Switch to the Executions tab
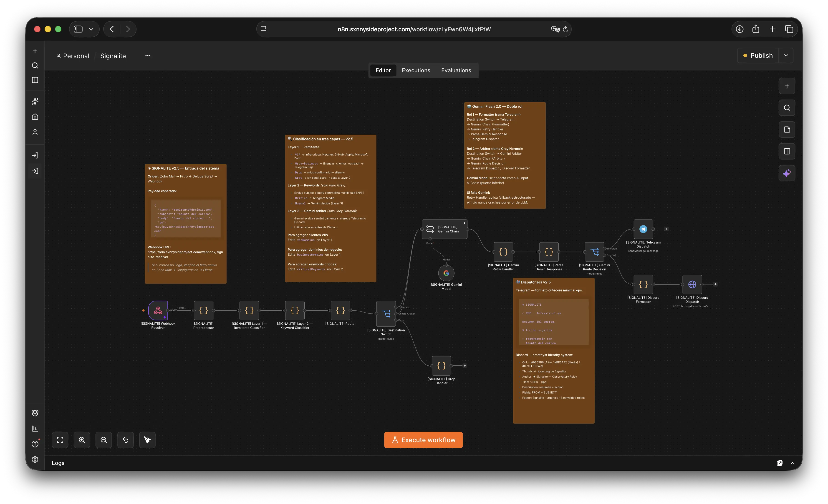Image resolution: width=828 pixels, height=504 pixels. click(x=416, y=70)
